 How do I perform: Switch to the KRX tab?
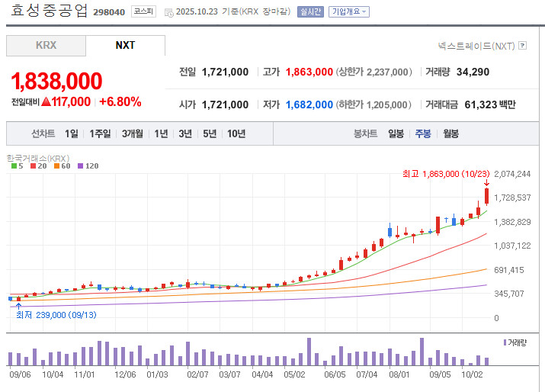click(46, 46)
